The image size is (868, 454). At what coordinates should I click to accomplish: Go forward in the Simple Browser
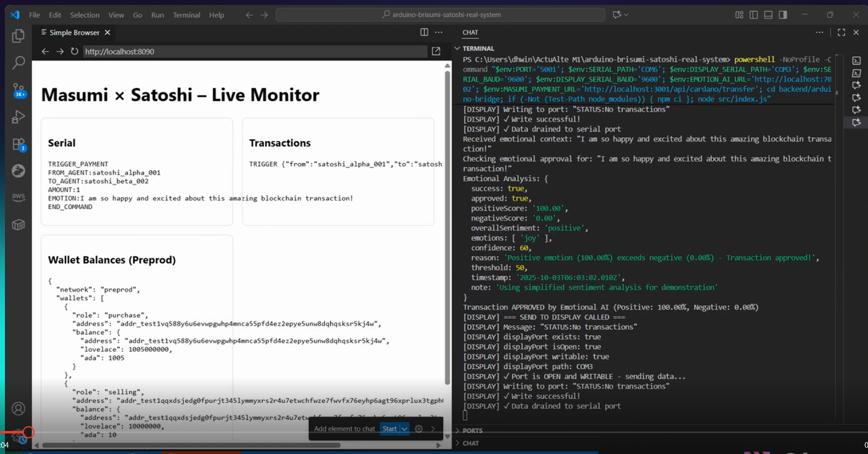(x=60, y=51)
